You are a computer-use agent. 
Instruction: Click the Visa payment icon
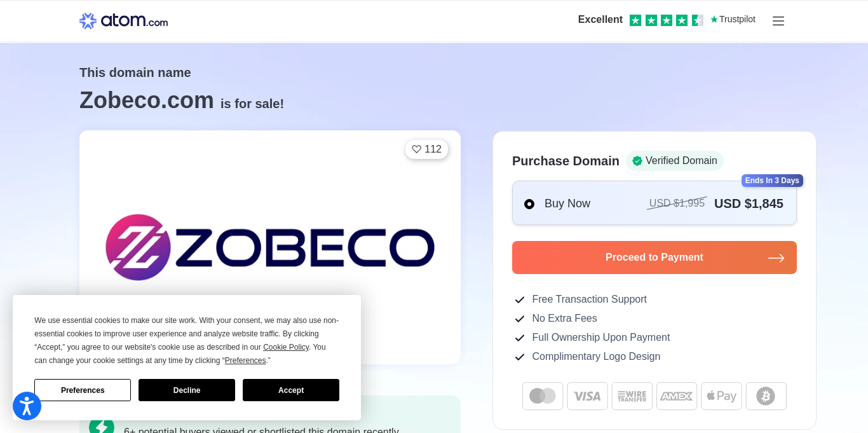click(587, 396)
